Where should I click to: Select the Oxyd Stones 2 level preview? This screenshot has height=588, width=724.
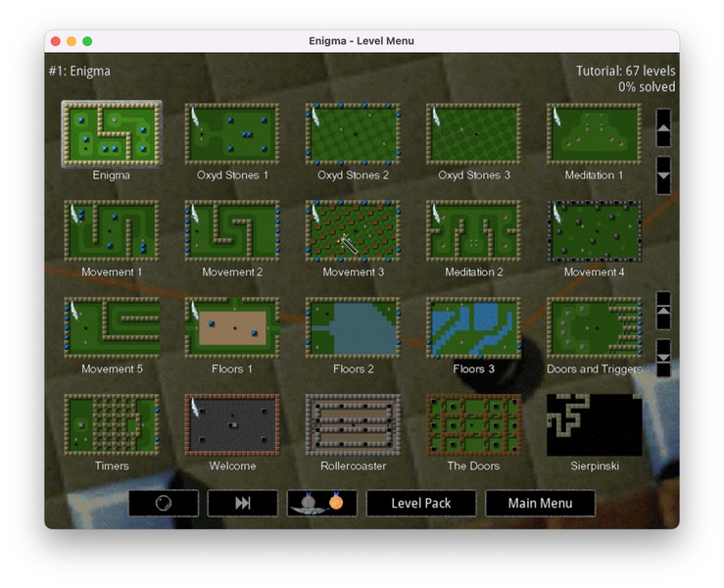(354, 134)
